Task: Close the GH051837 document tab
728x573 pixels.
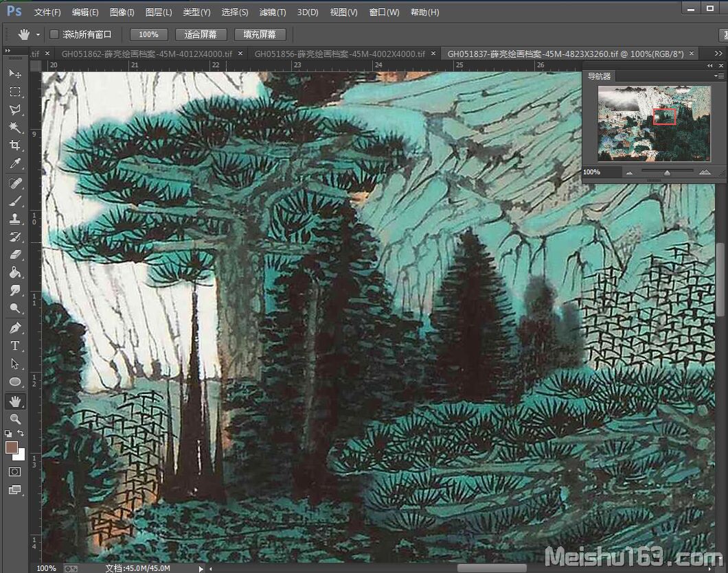Action: point(692,54)
